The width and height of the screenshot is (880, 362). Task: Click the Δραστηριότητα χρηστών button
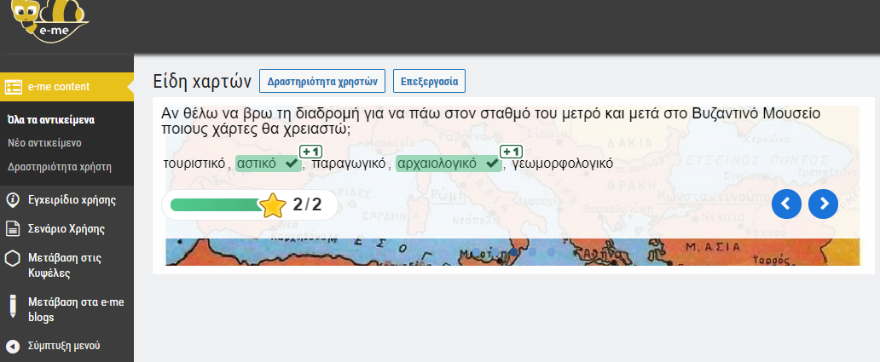[322, 81]
